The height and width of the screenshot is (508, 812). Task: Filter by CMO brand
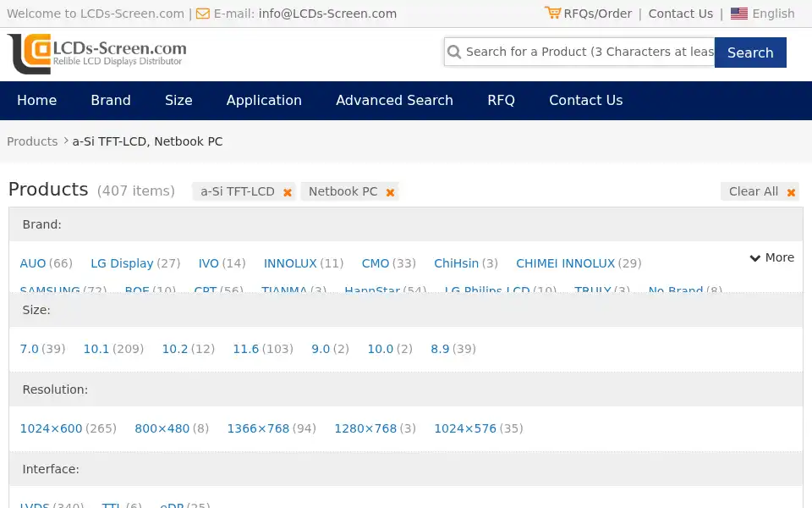pyautogui.click(x=376, y=263)
